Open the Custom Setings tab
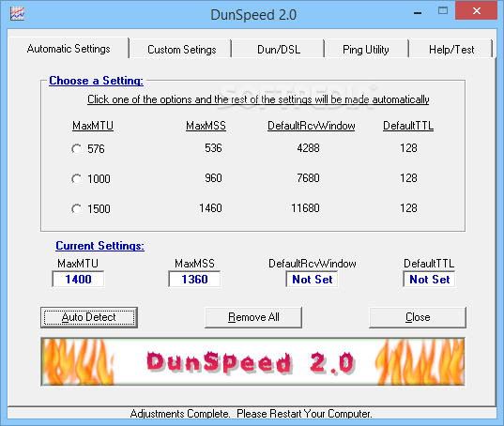Screen dimensions: 504x426 click(x=181, y=50)
